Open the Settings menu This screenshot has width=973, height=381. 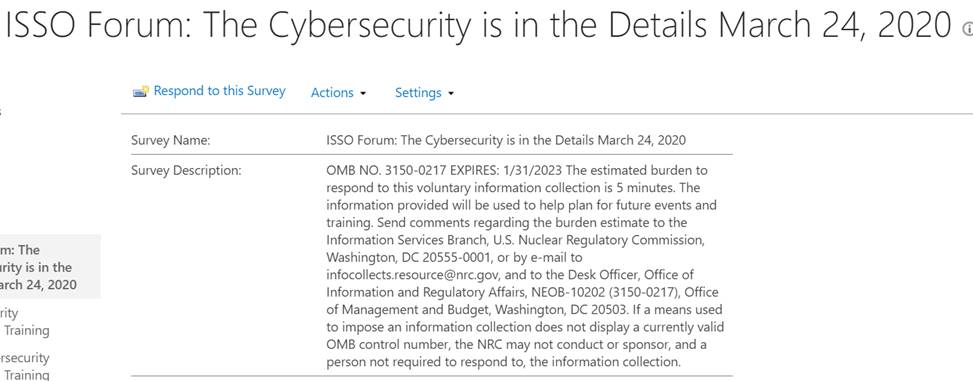pyautogui.click(x=418, y=92)
